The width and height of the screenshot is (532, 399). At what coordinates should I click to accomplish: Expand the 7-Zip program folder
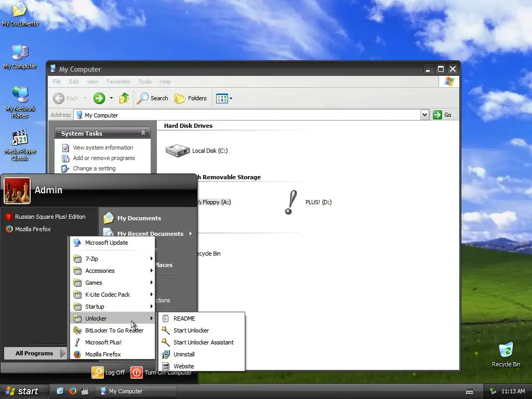tap(112, 259)
